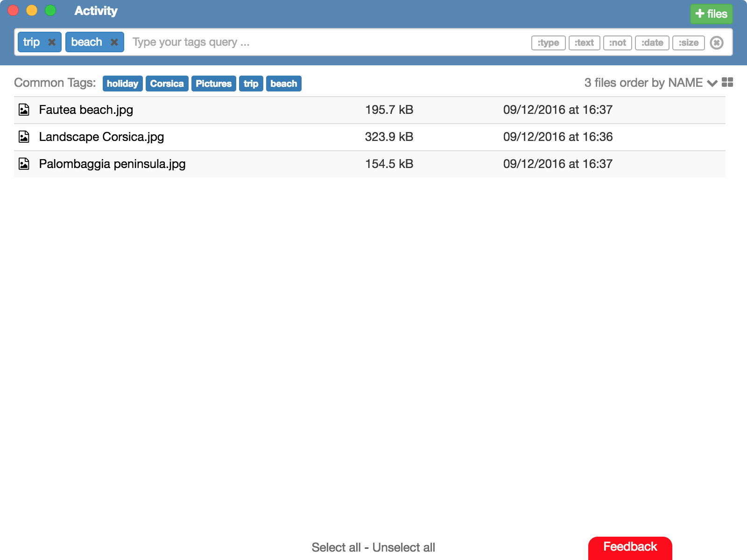Click the image icon beside Palombaggia peninsula.jpg
Screen dimensions: 747x560
24,164
